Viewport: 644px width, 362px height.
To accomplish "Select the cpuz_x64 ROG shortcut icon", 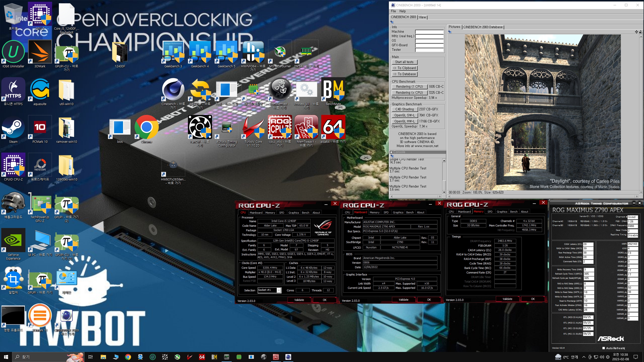I will (280, 131).
